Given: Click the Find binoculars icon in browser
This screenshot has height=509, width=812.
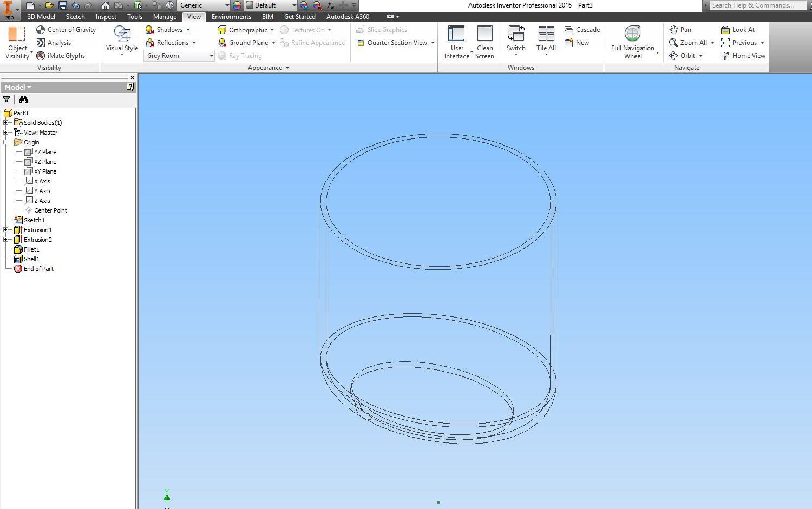Looking at the screenshot, I should (23, 100).
